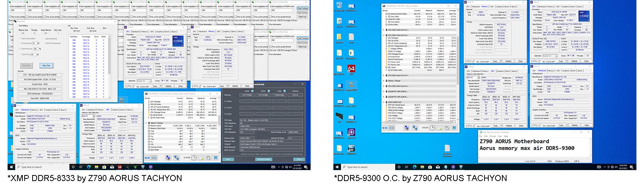644x189 pixels.
Task: Select Test Time radio button in MemTest
Action: (20, 54)
